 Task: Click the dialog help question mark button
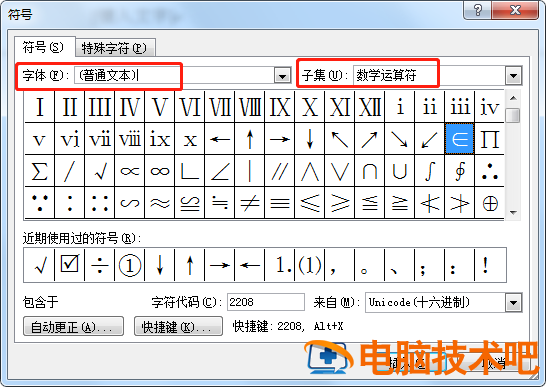[x=477, y=10]
